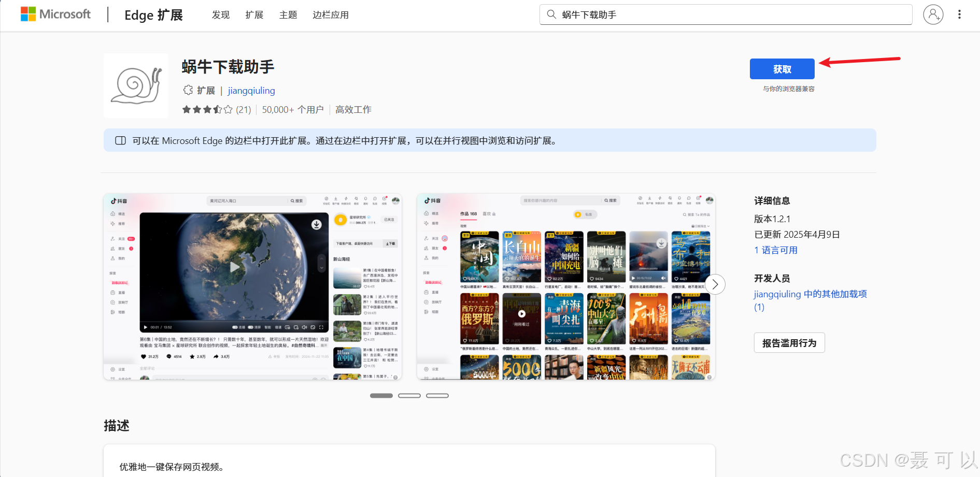Click the sidebar panel icon in banner

pyautogui.click(x=120, y=140)
